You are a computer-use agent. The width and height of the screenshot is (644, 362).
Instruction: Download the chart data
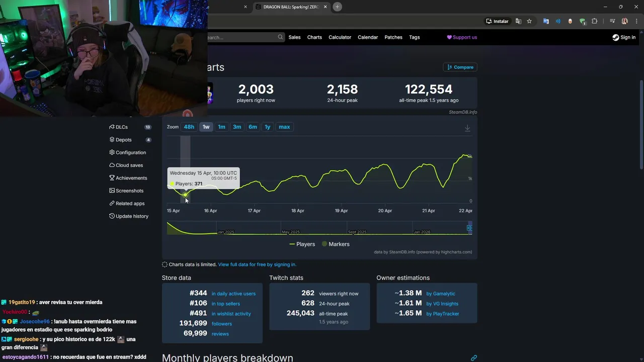click(x=467, y=128)
